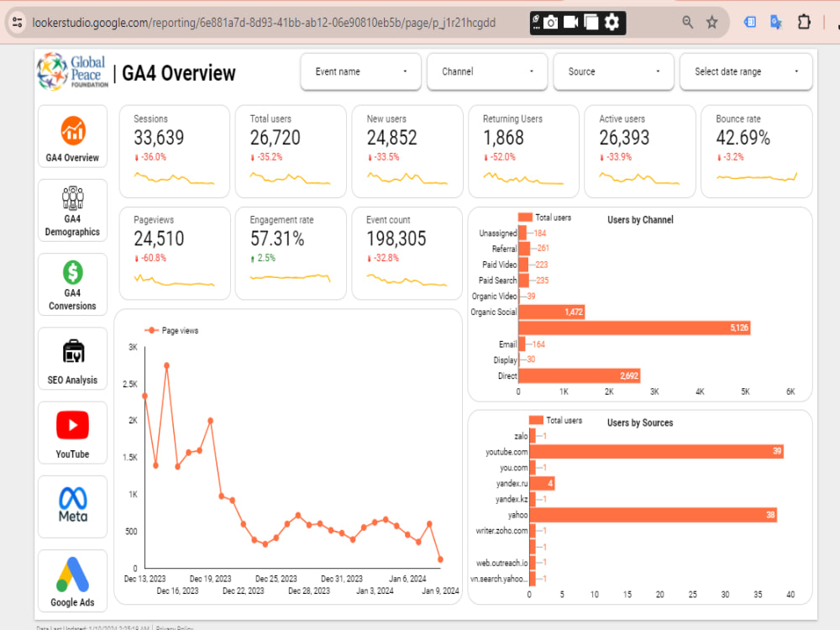
Task: Open the YouTube report icon
Action: point(72,425)
